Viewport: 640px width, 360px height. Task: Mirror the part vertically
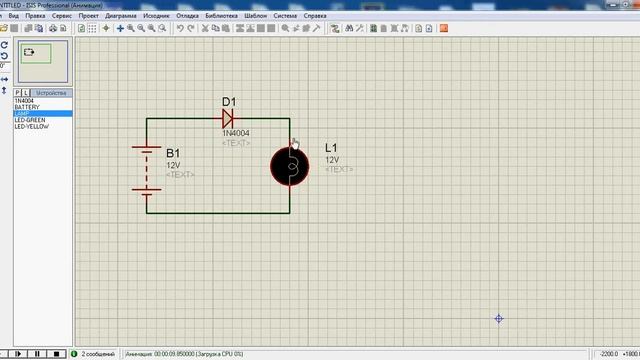click(x=4, y=90)
